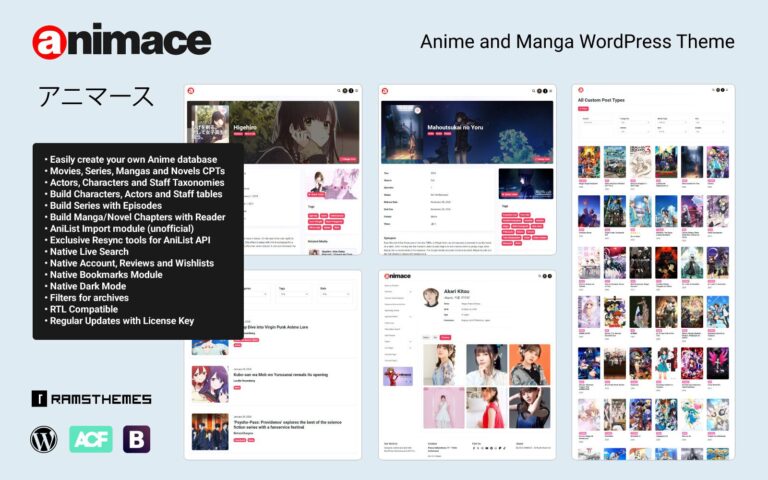Click the RamsThemes logo
Viewport: 768px width, 480px height.
coord(92,399)
